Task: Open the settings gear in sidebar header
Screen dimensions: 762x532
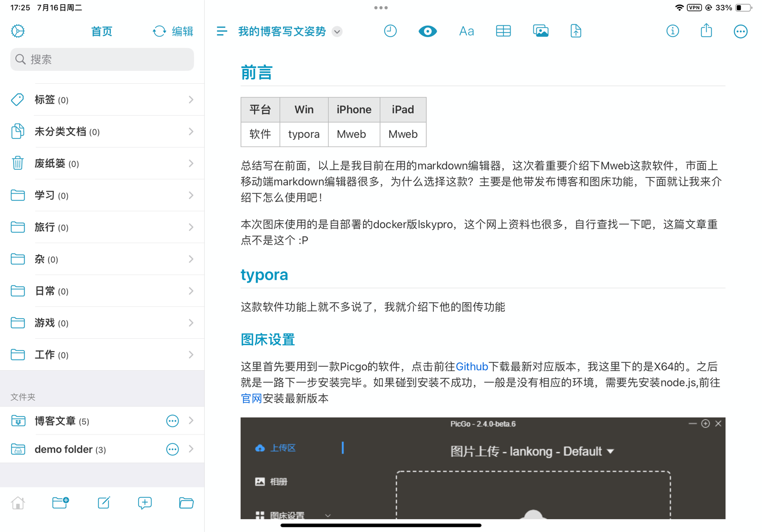Action: [18, 31]
